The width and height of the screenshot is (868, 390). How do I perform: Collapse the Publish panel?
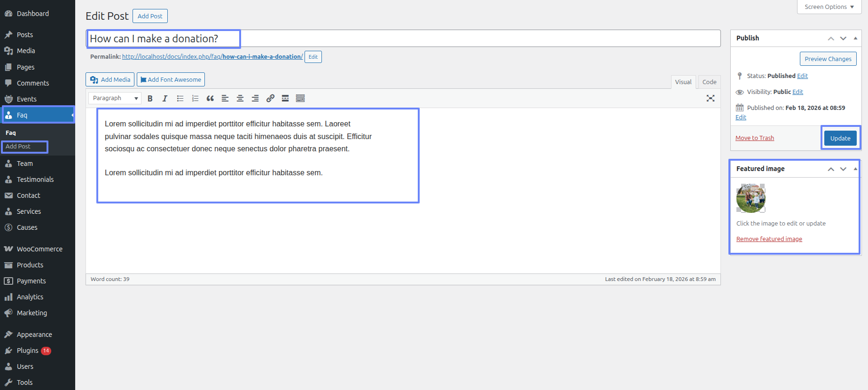coord(855,38)
